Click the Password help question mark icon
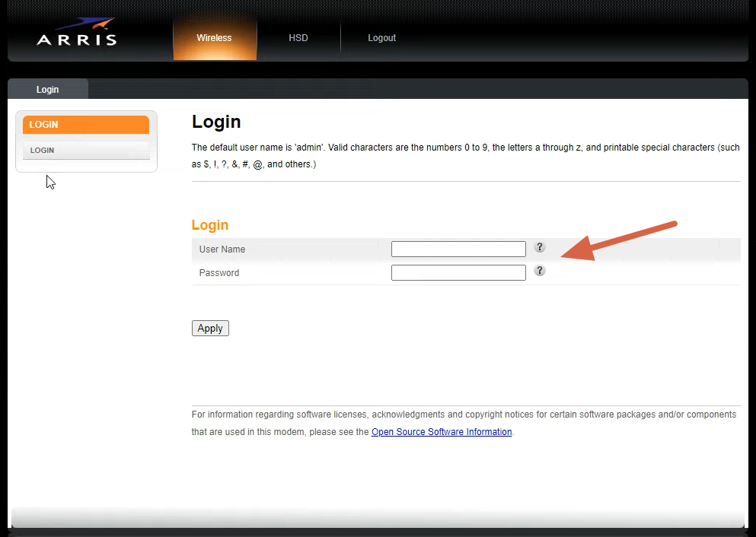The width and height of the screenshot is (756, 537). pos(539,270)
